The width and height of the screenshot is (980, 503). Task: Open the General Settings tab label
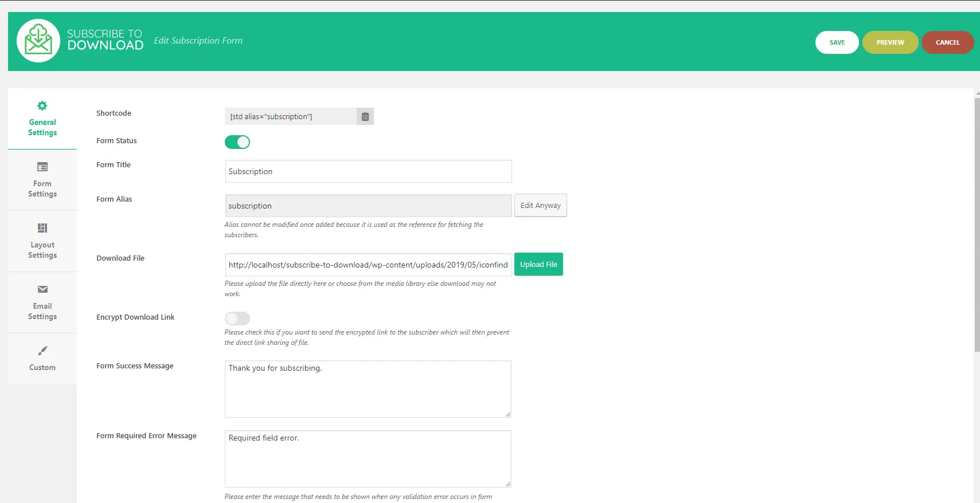[42, 127]
